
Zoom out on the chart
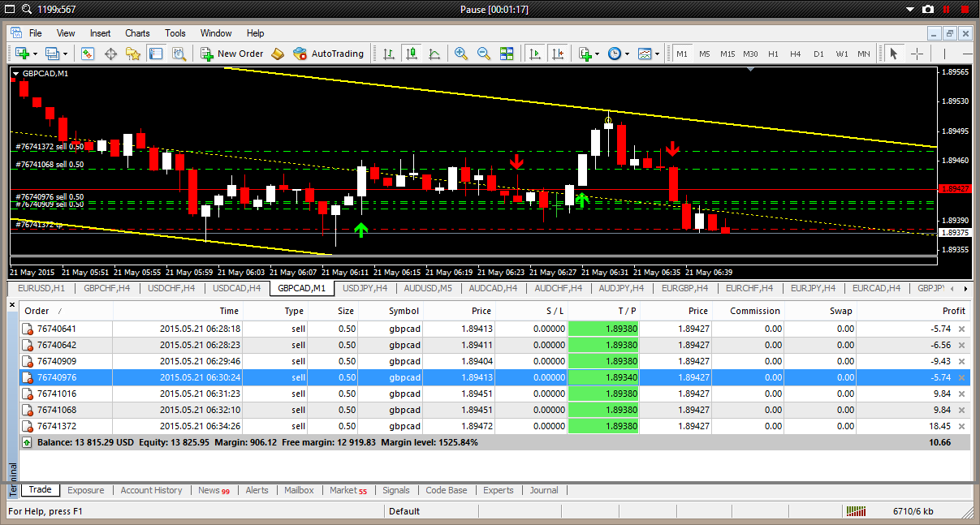point(484,54)
